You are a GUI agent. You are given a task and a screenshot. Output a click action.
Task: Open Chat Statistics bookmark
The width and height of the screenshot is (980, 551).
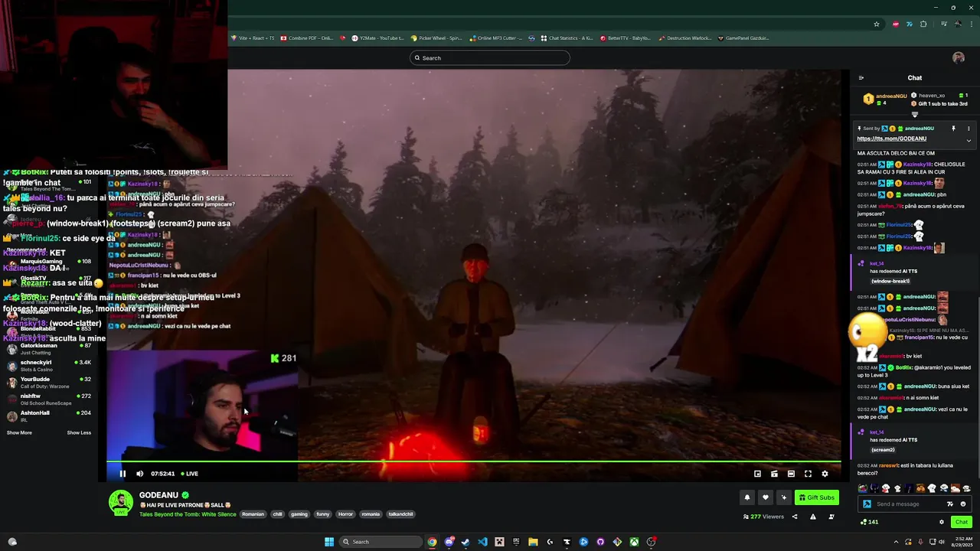567,38
